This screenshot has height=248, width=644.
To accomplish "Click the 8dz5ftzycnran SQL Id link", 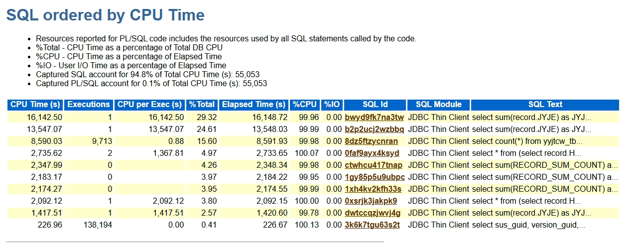I will pos(371,141).
